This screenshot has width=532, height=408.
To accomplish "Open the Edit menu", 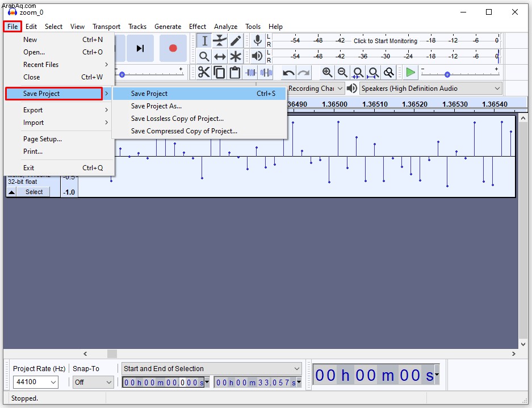I will point(31,27).
